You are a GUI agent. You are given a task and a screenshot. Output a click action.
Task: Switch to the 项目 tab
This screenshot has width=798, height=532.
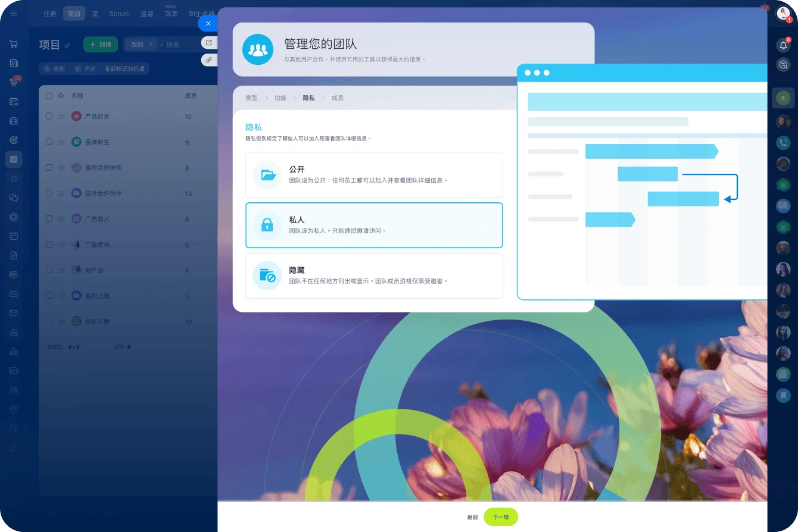(x=74, y=14)
